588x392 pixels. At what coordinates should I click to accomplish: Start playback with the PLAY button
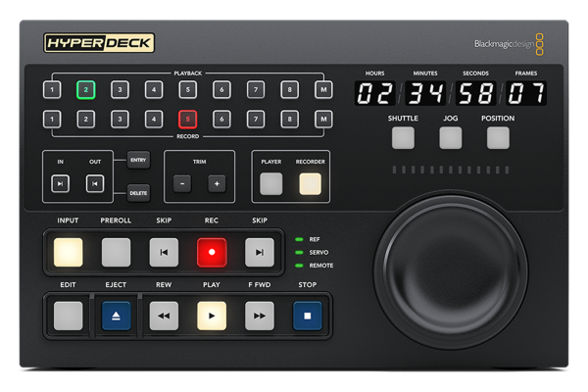tap(212, 316)
